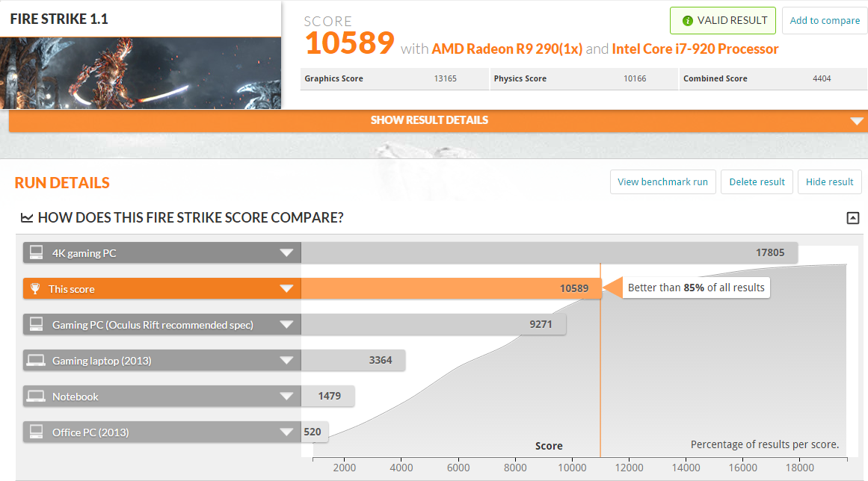The image size is (868, 481).
Task: Click the 10000 axis label on chart
Action: [x=572, y=468]
